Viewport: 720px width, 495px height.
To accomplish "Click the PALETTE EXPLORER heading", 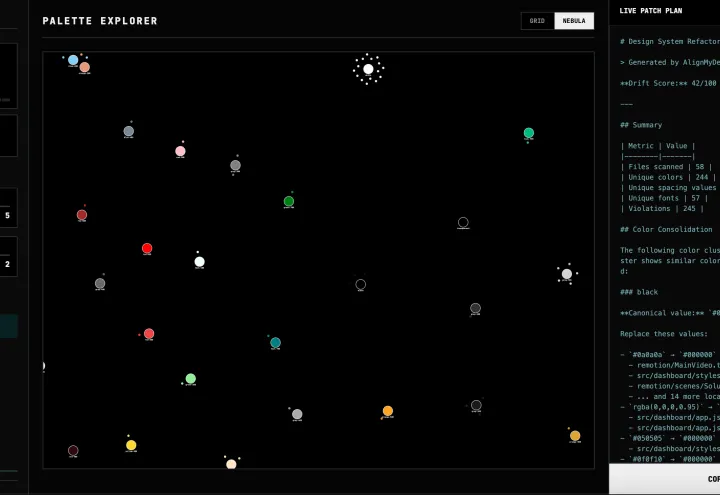I will coord(100,21).
